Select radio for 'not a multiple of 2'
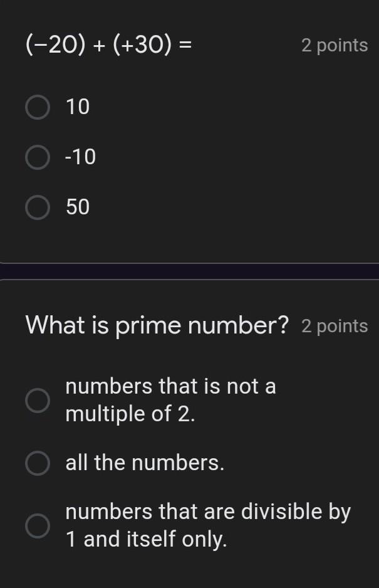379x588 pixels. (x=38, y=400)
